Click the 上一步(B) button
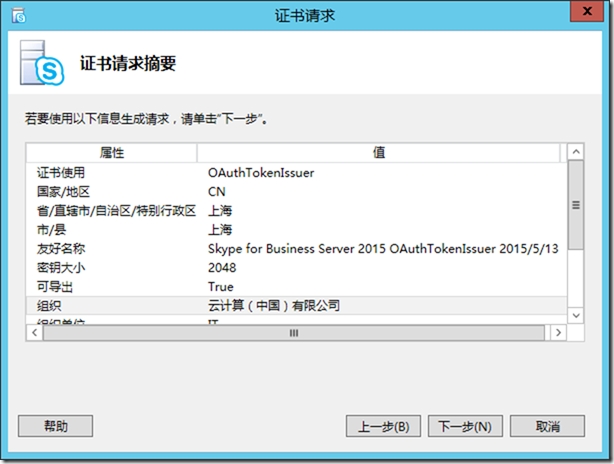Screen dimensions: 614x464 tap(383, 426)
